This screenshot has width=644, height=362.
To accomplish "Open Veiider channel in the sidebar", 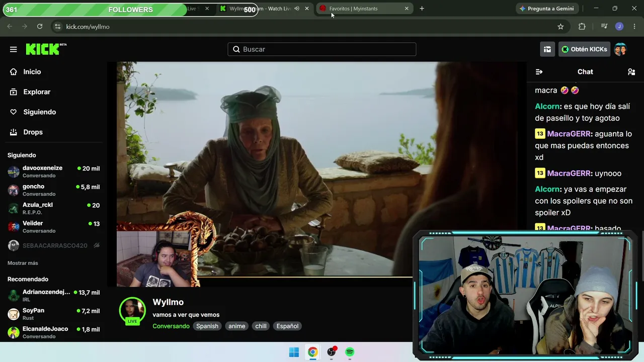I will [53, 227].
